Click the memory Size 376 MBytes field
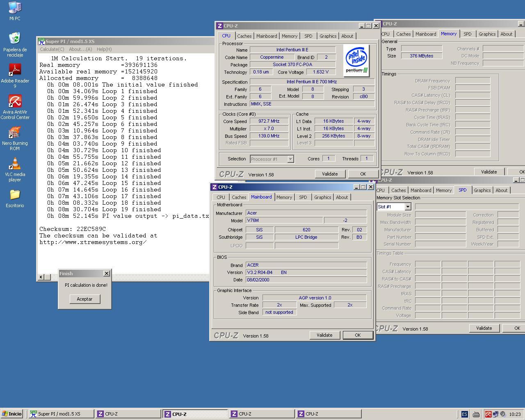Image resolution: width=525 pixels, height=420 pixels. click(x=422, y=56)
